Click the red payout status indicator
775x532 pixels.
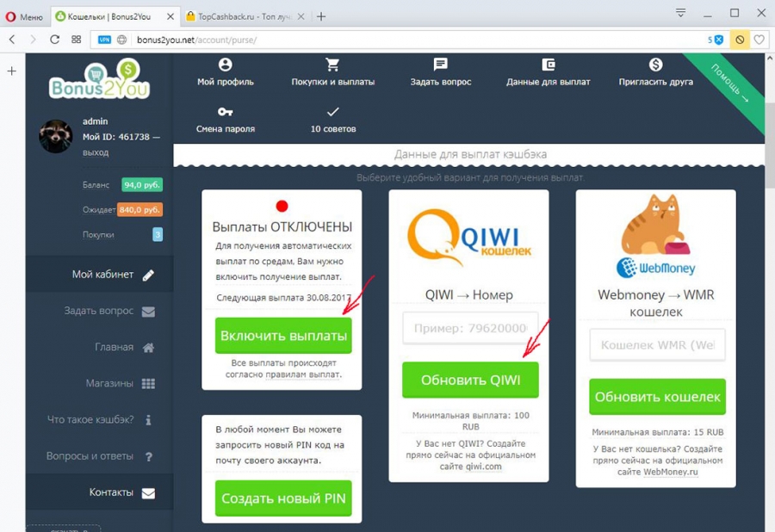point(282,206)
